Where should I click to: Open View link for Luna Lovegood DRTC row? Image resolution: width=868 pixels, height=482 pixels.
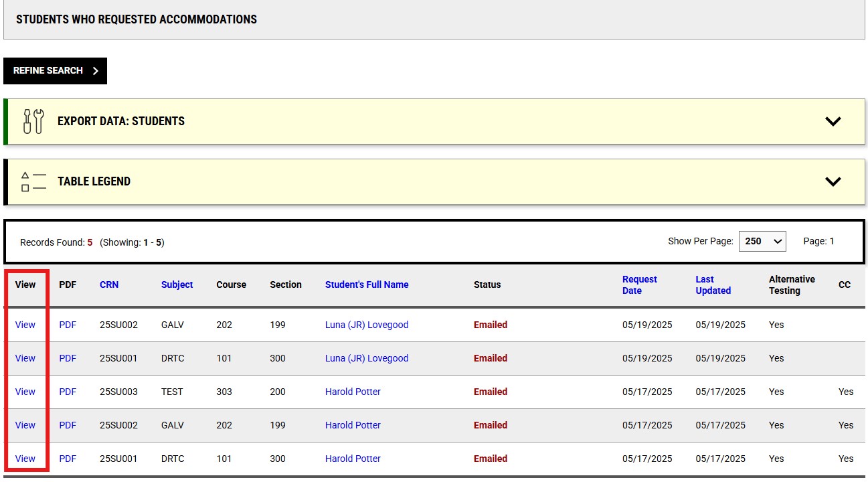pyautogui.click(x=25, y=358)
